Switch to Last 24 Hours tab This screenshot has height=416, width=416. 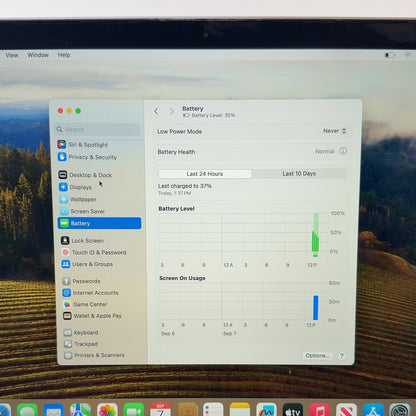coord(205,174)
